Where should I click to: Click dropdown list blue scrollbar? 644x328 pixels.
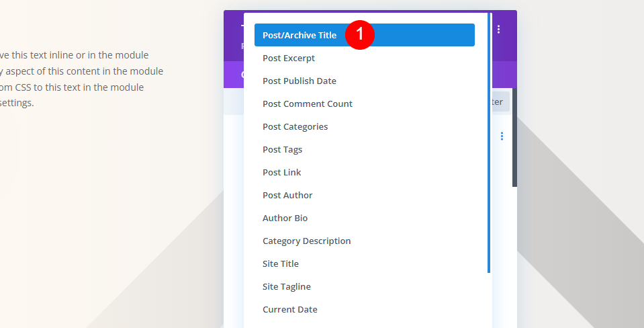click(489, 142)
